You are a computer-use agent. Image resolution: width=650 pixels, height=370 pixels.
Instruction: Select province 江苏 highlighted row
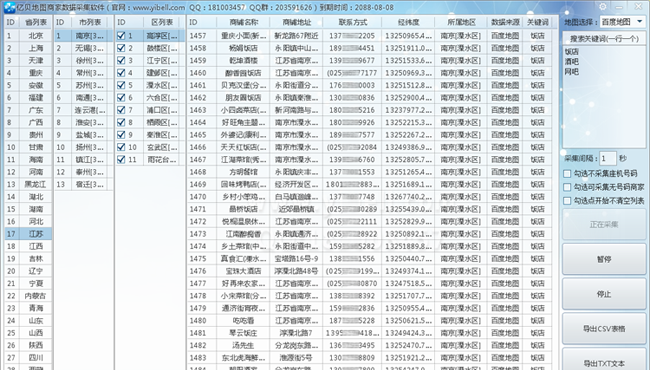click(x=28, y=234)
